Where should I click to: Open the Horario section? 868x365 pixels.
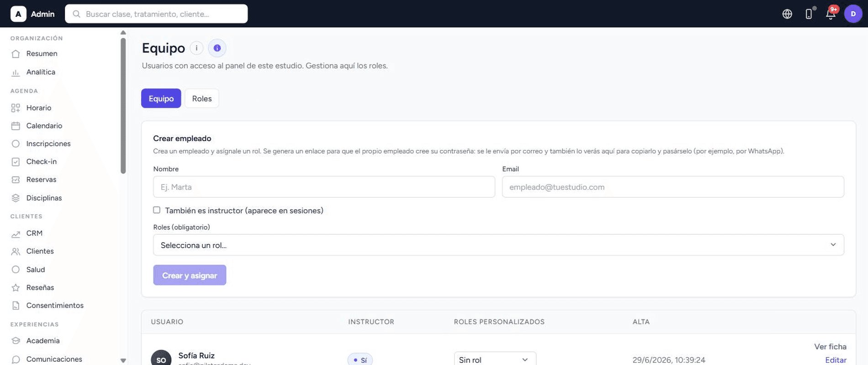point(39,108)
